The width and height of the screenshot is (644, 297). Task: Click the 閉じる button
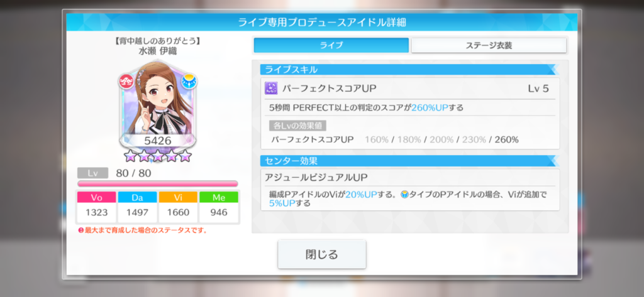pos(321,254)
